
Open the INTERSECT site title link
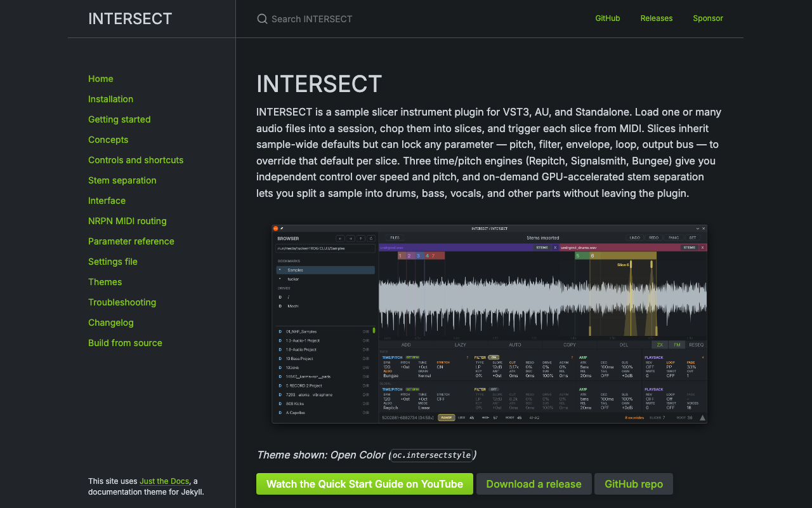point(130,18)
